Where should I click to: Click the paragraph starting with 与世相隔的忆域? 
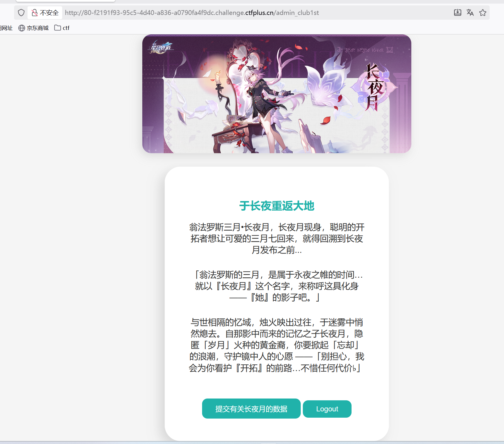(277, 345)
